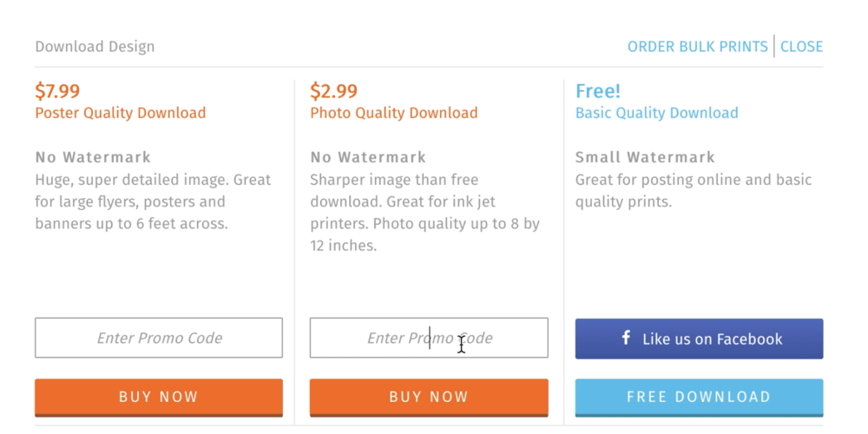Click BUY NOW for the $2.99 photo download

[x=429, y=398]
